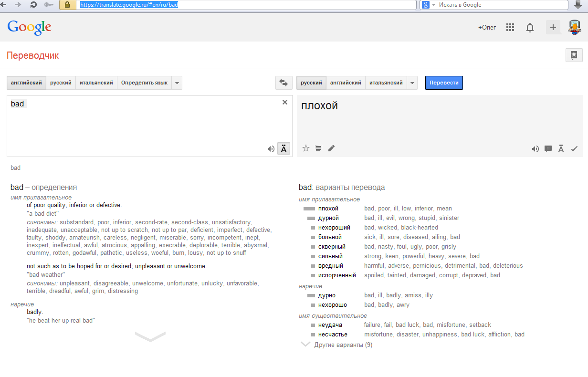Clear the source text with X
Image resolution: width=588 pixels, height=377 pixels.
pyautogui.click(x=285, y=102)
